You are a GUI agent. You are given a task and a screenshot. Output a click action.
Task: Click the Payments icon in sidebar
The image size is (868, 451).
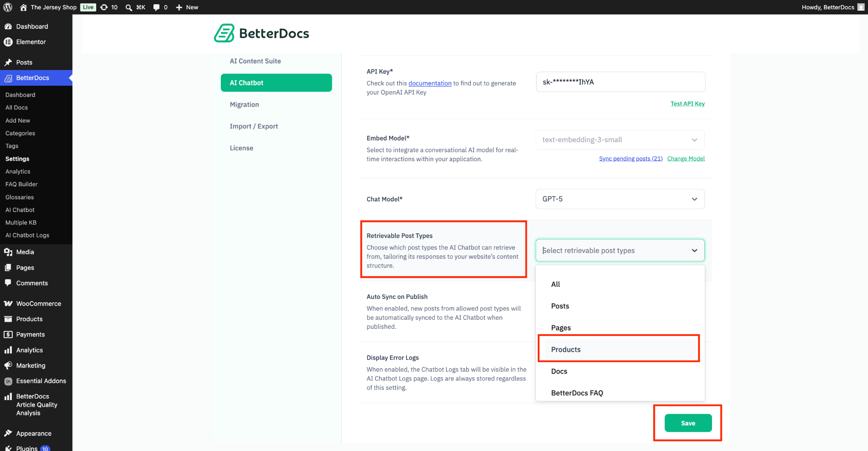(x=8, y=334)
